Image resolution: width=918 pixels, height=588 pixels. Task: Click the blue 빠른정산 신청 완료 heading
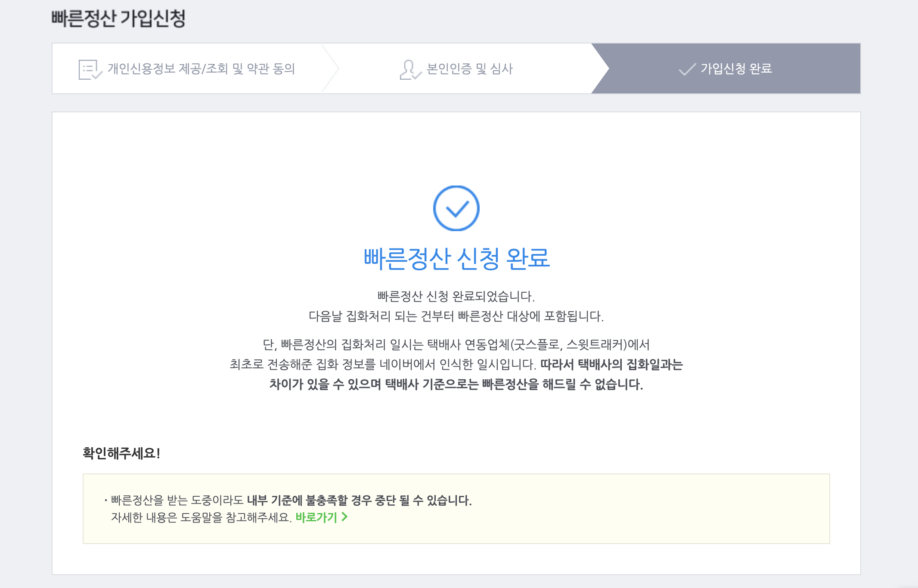pos(456,259)
